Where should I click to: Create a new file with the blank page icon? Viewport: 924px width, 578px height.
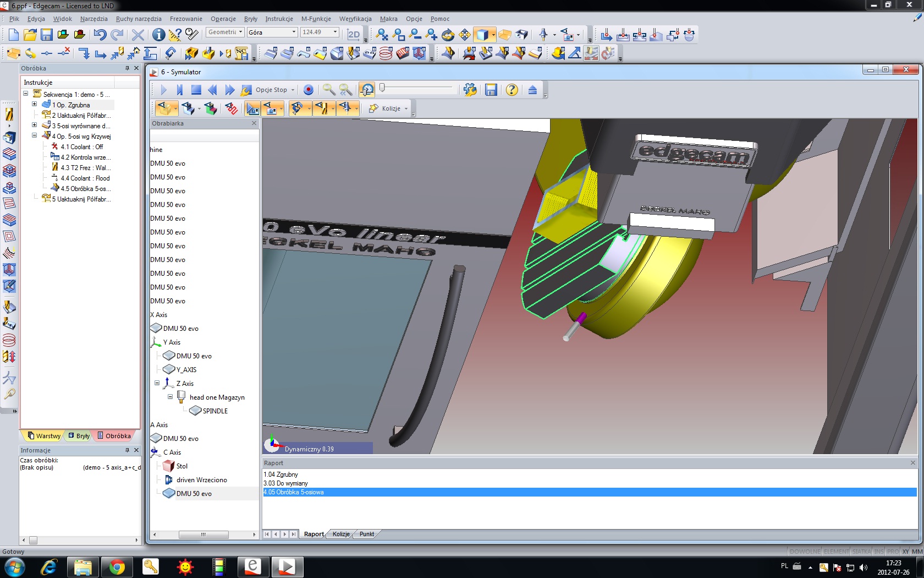[13, 35]
